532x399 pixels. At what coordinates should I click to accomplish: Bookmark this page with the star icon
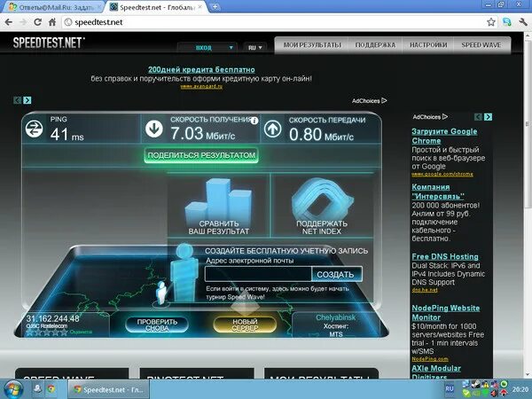coord(491,22)
